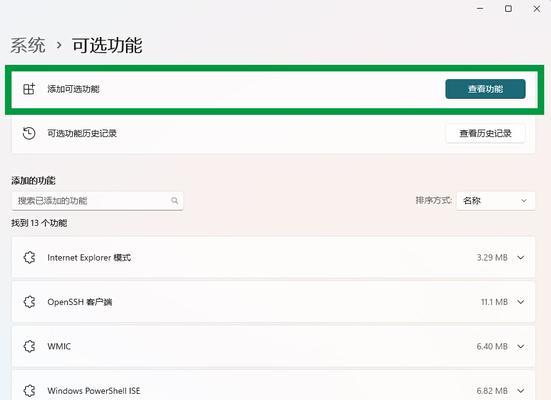Click the breadcrumb arrow after 系统
The width and height of the screenshot is (551, 400).
pyautogui.click(x=59, y=45)
